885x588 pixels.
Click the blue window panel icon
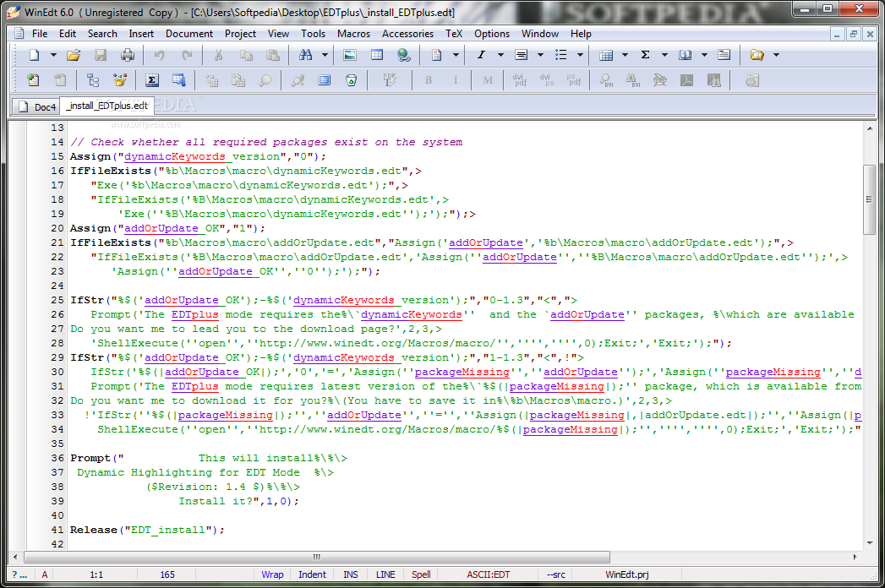pyautogui.click(x=324, y=81)
